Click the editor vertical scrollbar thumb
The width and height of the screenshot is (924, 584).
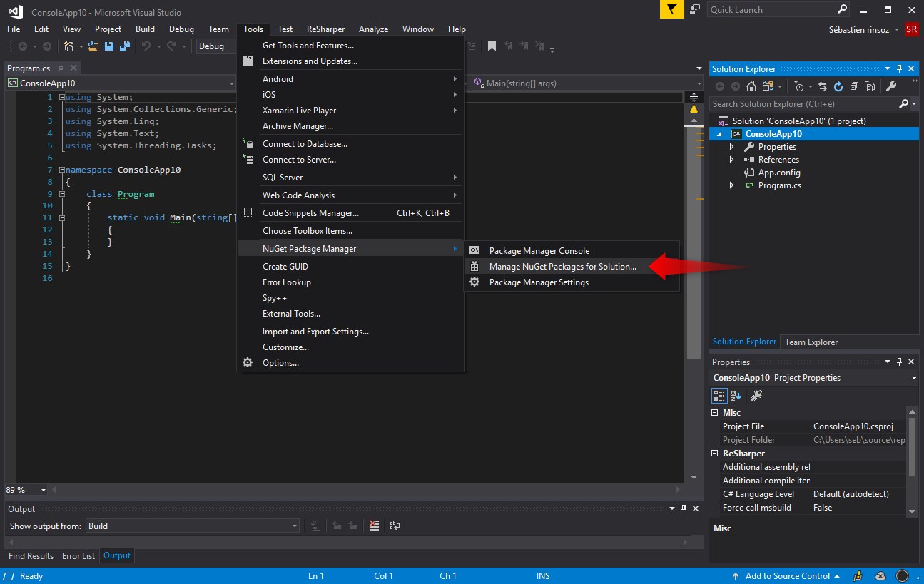694,242
